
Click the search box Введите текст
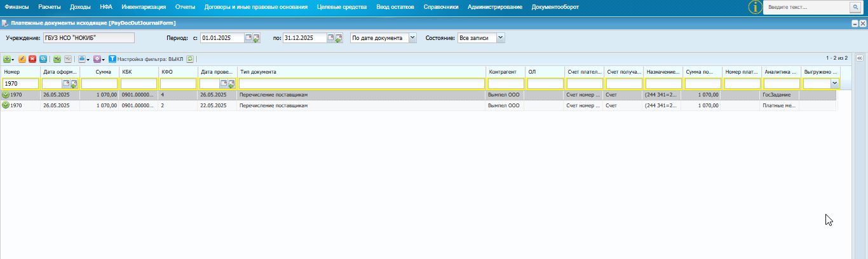click(x=806, y=7)
